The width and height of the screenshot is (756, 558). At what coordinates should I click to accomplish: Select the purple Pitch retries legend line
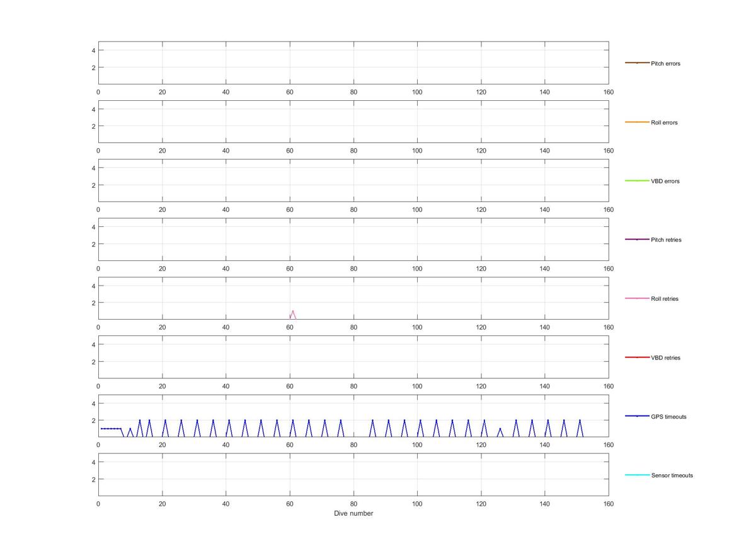coord(637,240)
